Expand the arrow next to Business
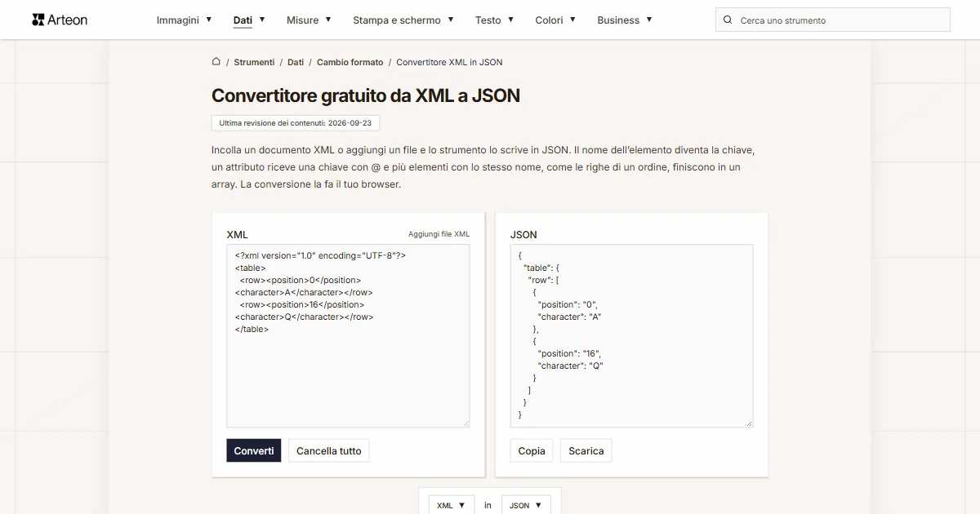The image size is (980, 514). pyautogui.click(x=649, y=20)
